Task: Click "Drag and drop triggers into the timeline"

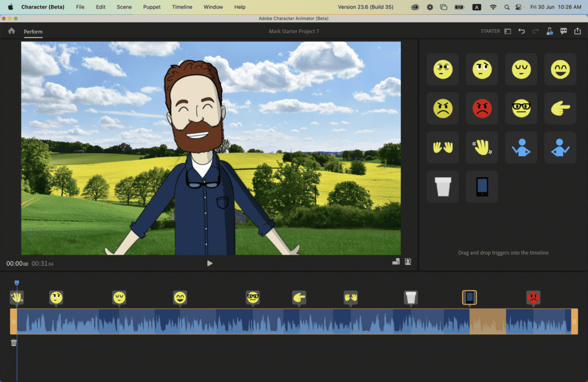Action: [x=503, y=253]
